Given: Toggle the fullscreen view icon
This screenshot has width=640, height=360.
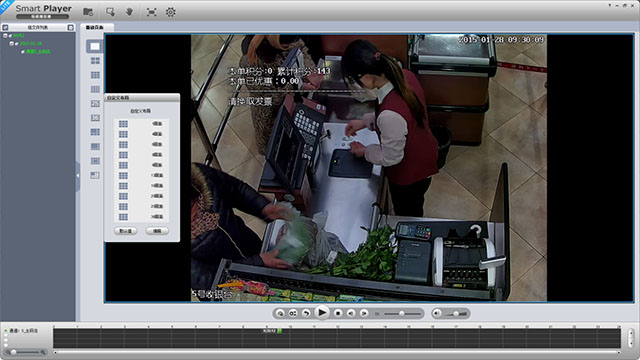Looking at the screenshot, I should pos(151,12).
